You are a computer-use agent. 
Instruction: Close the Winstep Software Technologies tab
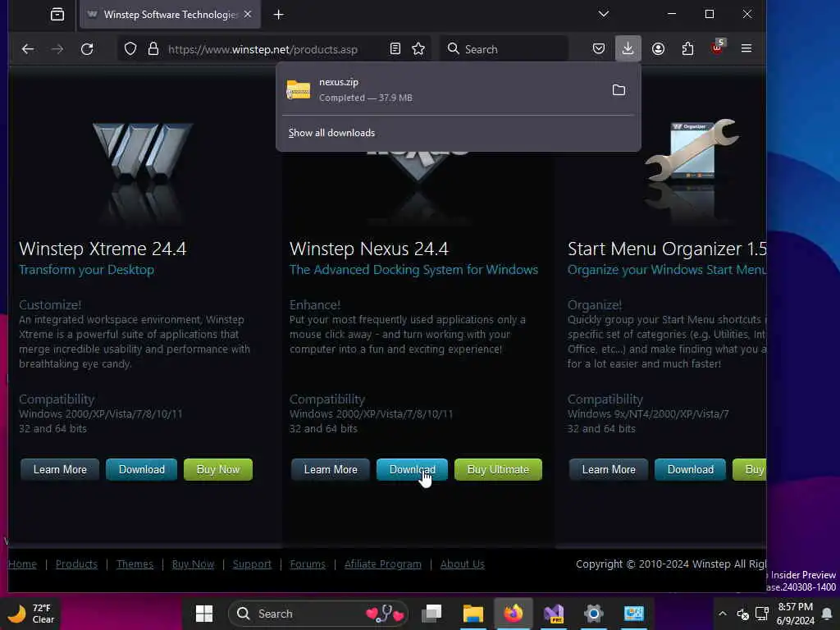pos(248,15)
